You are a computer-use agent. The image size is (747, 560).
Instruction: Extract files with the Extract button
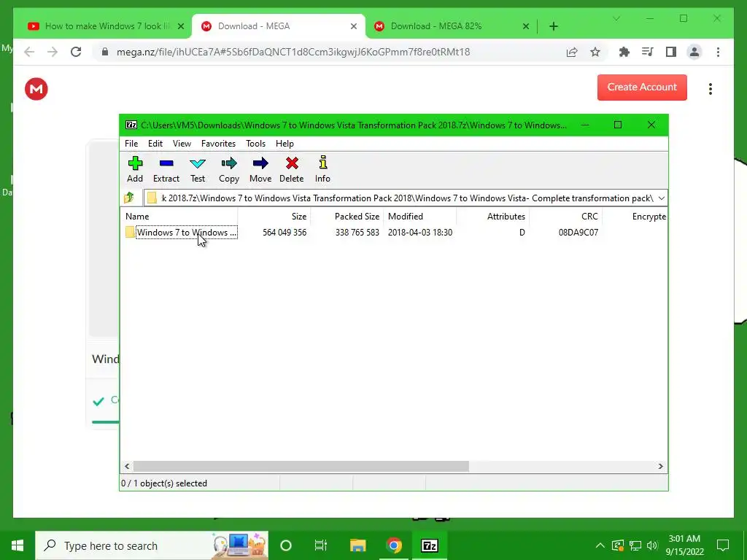click(166, 169)
